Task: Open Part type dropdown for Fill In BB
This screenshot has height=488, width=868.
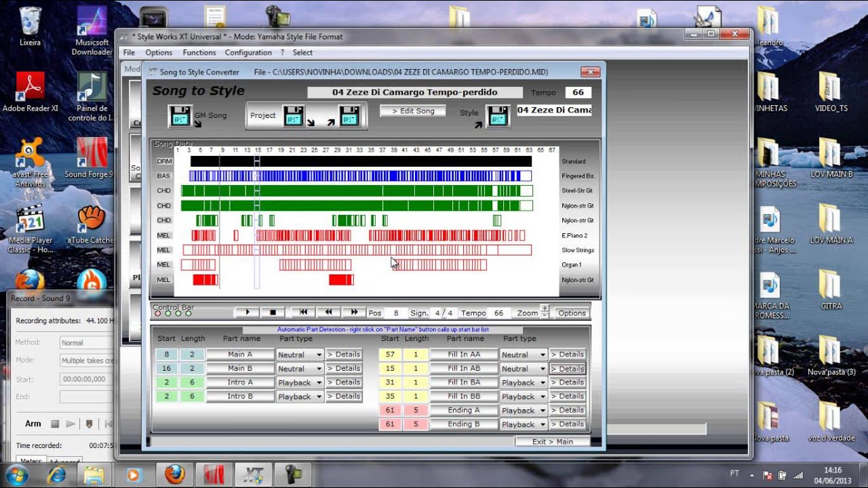Action: 524,396
